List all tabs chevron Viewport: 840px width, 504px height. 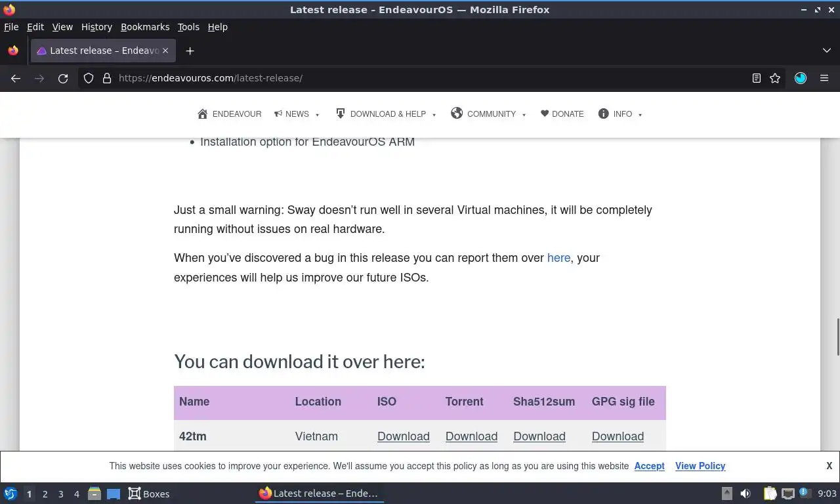point(827,51)
